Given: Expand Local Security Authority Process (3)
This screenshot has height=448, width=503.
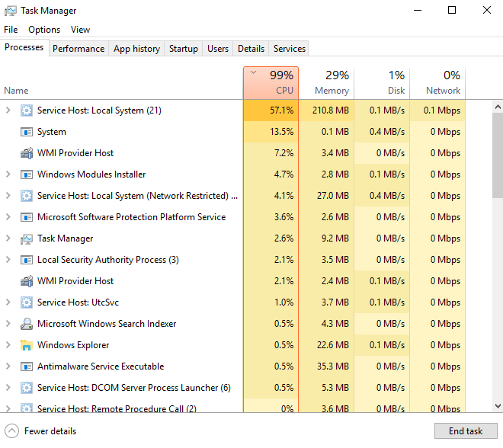Looking at the screenshot, I should [8, 260].
